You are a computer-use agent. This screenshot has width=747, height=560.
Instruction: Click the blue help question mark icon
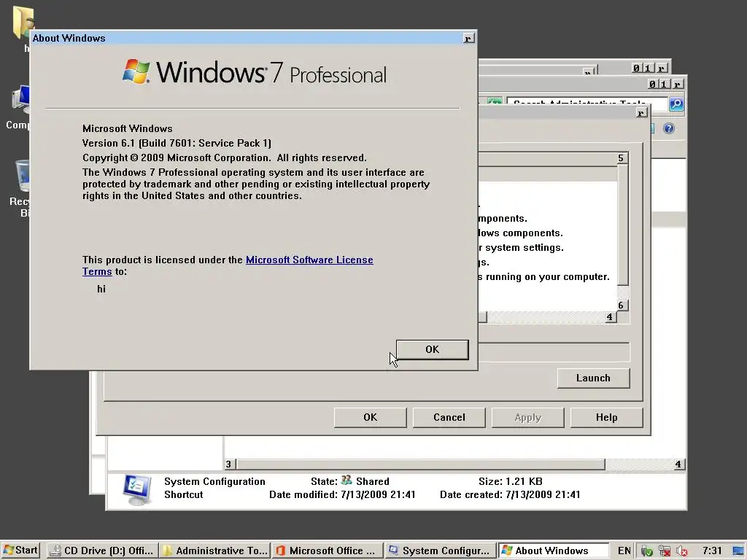pos(669,128)
